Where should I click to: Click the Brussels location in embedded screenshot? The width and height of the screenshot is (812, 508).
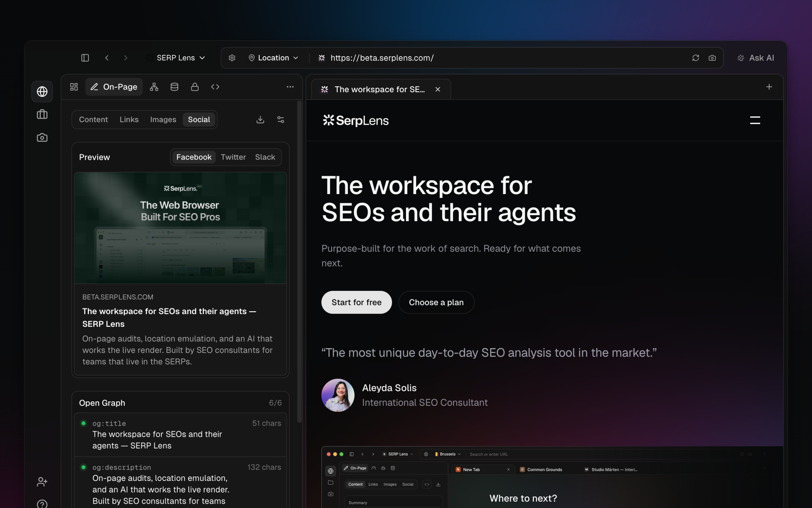[x=447, y=454]
